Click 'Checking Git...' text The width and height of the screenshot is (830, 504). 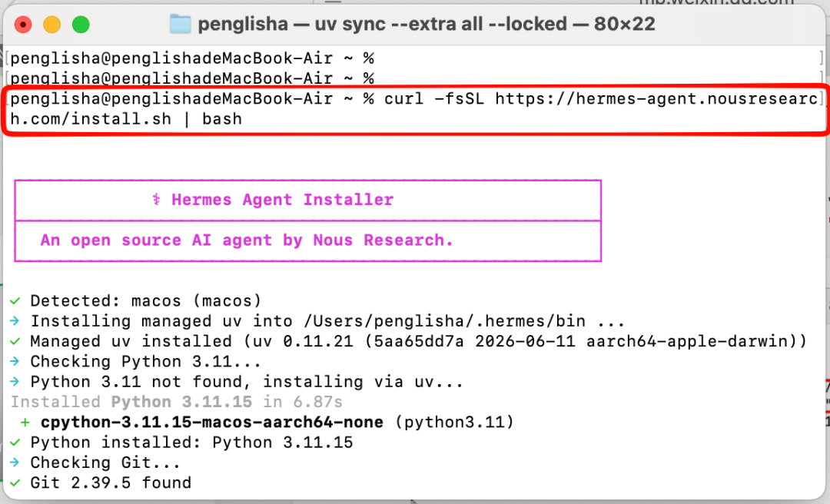click(x=105, y=463)
